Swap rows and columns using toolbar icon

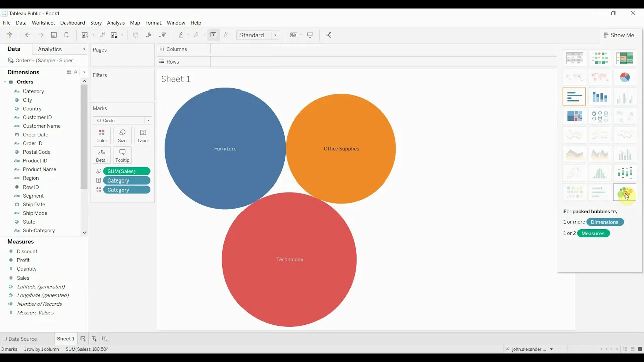click(x=136, y=35)
